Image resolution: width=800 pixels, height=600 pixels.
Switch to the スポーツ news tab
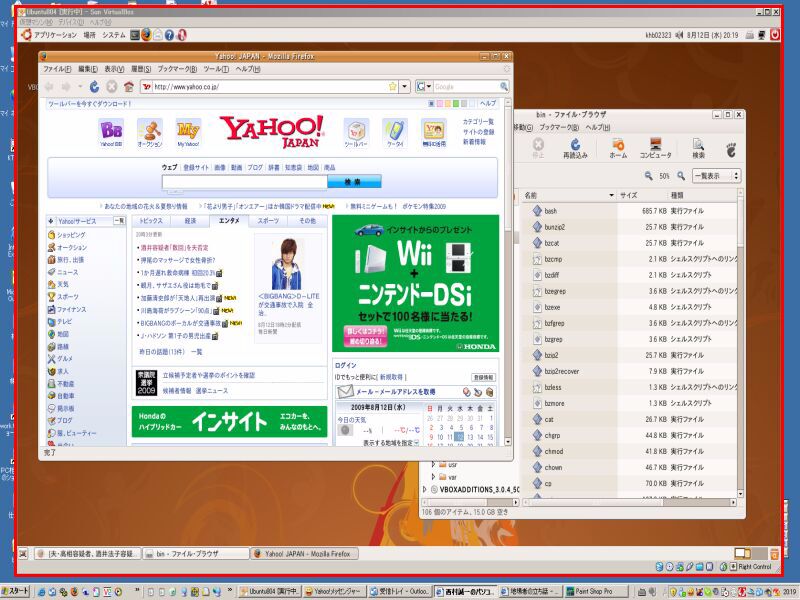click(x=268, y=221)
